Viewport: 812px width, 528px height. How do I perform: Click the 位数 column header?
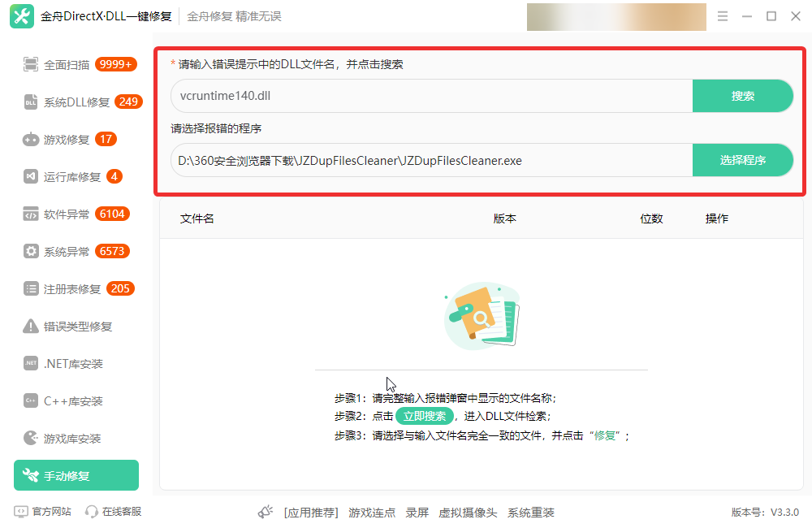[651, 219]
